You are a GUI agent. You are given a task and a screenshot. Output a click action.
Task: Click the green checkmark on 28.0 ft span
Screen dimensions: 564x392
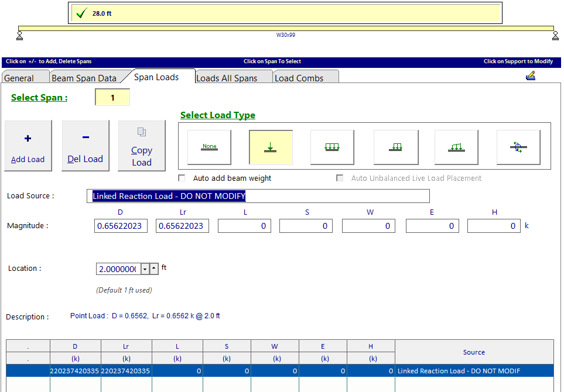(x=81, y=13)
